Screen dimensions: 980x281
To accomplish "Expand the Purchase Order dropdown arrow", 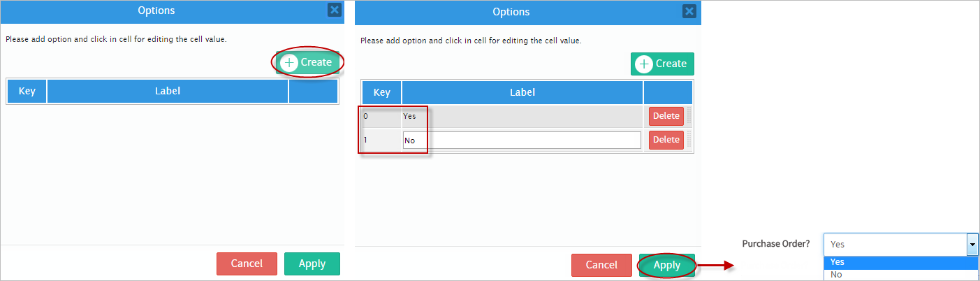I will pyautogui.click(x=972, y=244).
